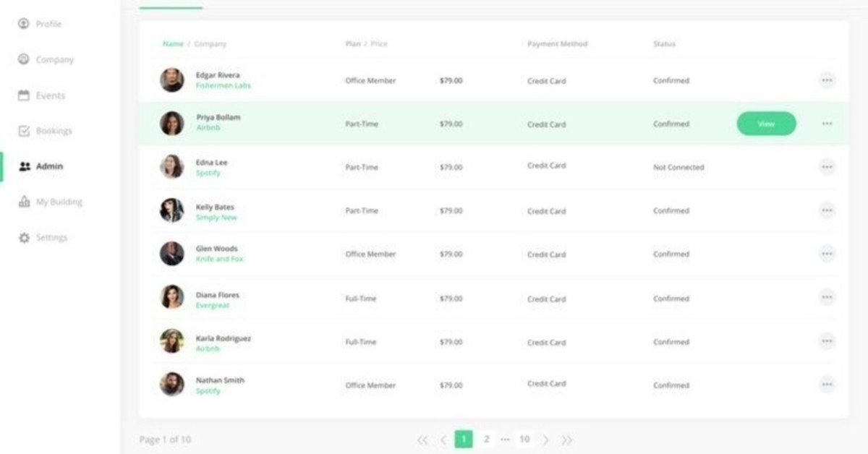The image size is (868, 454).
Task: Click Diana Flores's avatar photo
Action: 171,296
